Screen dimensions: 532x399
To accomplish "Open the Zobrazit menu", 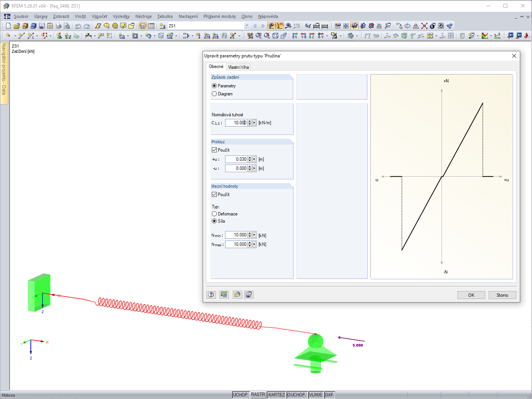I will 61,16.
